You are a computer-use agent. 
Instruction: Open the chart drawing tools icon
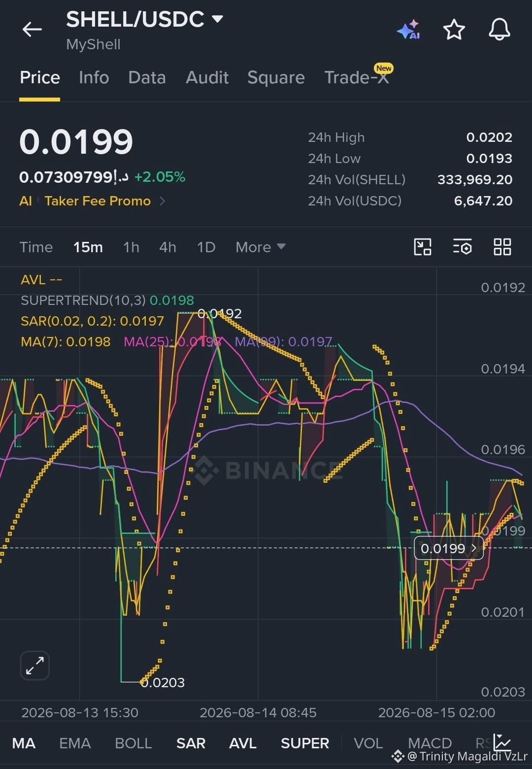[x=423, y=247]
